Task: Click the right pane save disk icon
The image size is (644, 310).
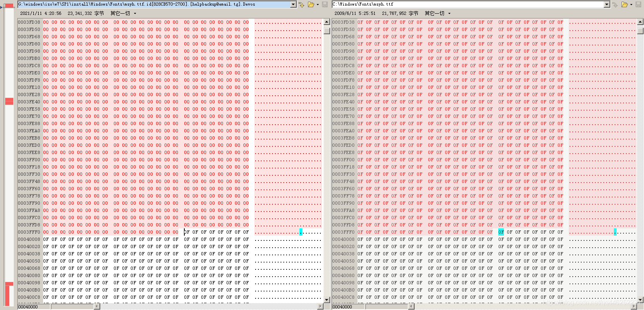Action: tap(638, 4)
